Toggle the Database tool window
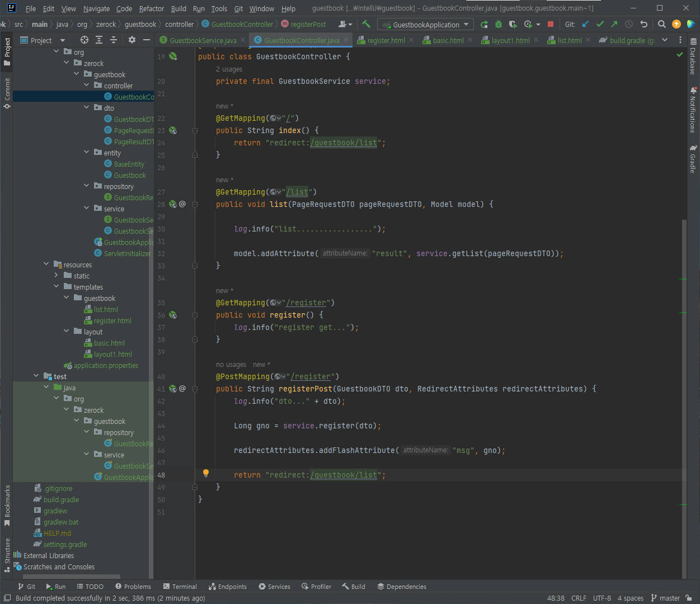The width and height of the screenshot is (700, 604). pos(693,56)
